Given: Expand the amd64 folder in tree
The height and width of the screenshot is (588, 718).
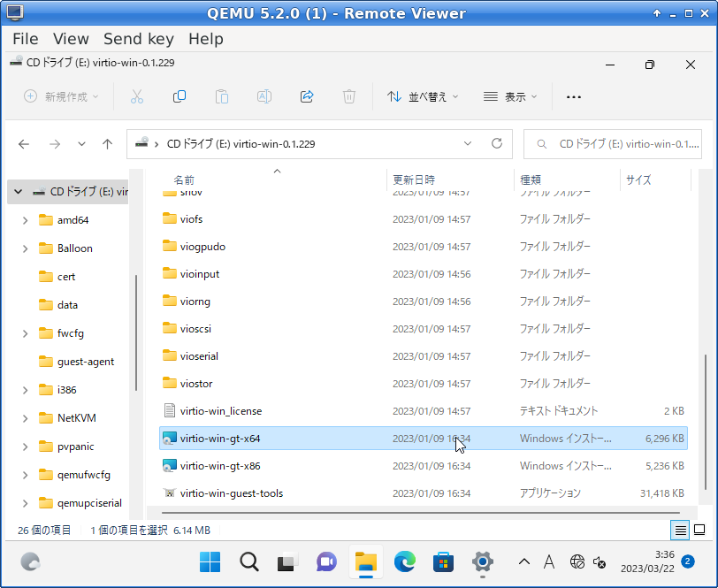Looking at the screenshot, I should pyautogui.click(x=26, y=220).
